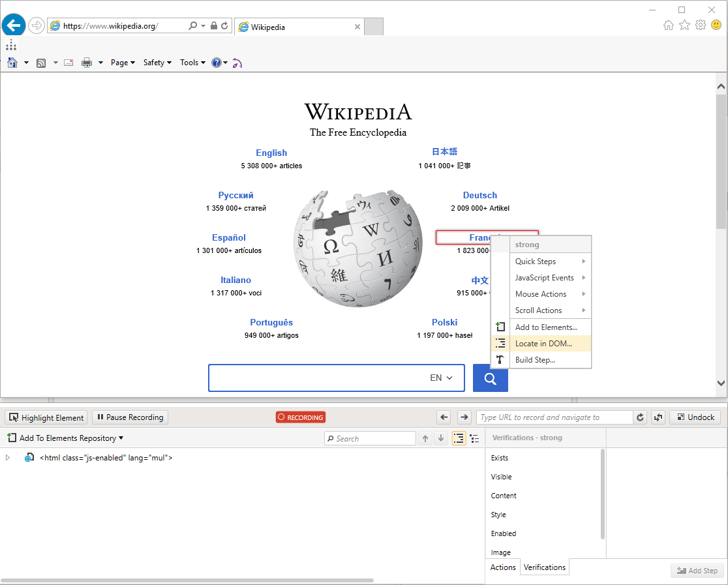Click the Print icon in command bar

click(87, 63)
